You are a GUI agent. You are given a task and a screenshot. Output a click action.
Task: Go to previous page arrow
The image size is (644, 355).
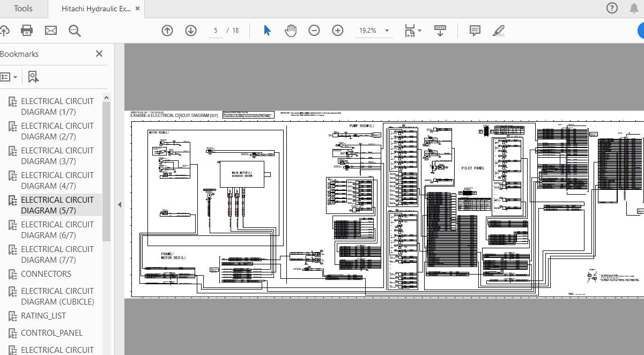167,31
